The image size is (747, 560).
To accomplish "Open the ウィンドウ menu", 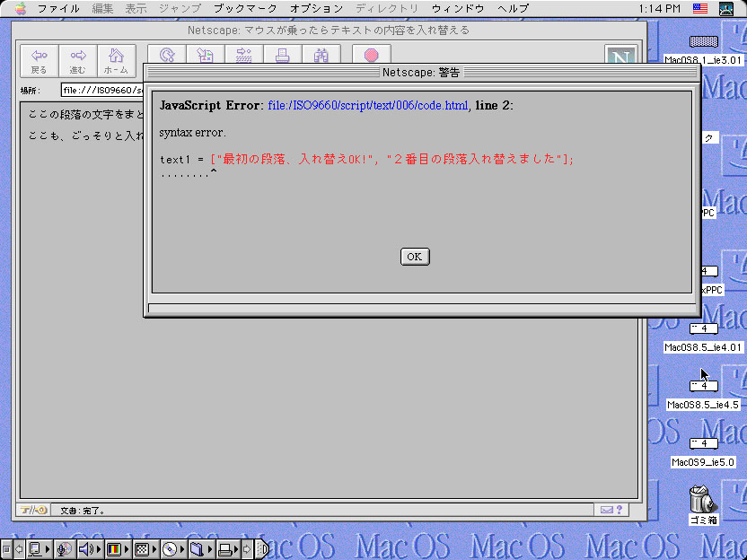I will [x=458, y=9].
